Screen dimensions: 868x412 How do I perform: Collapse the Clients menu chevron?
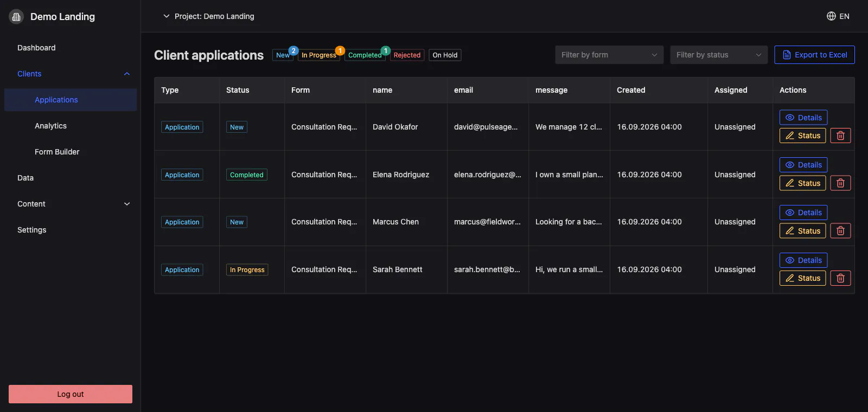coord(127,74)
